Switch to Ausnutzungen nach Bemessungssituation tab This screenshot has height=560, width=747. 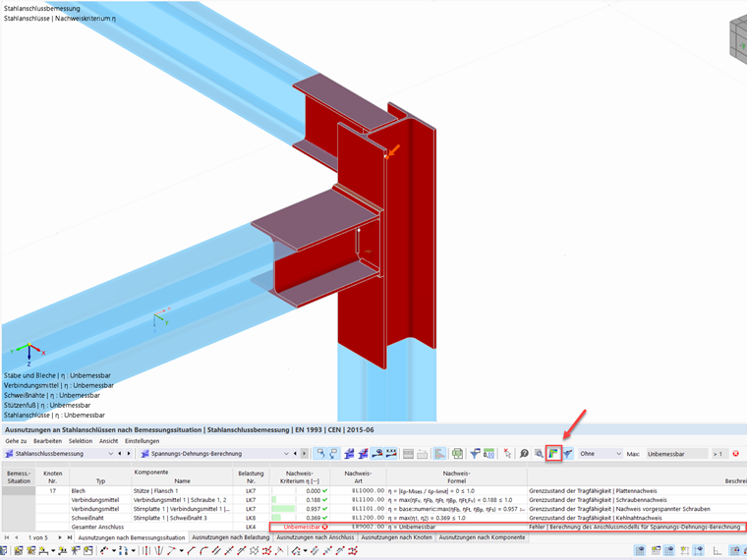click(132, 537)
